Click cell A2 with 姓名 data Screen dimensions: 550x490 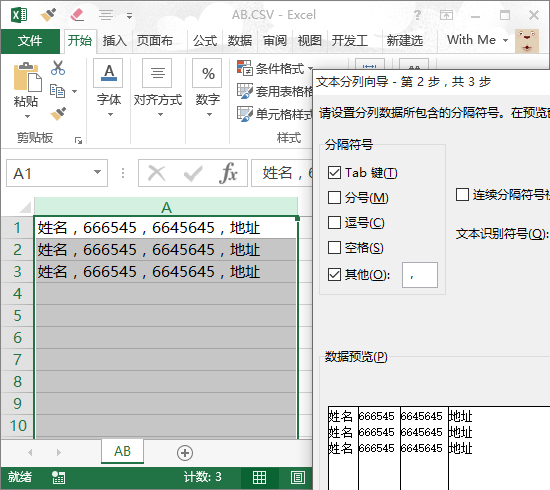tap(166, 250)
